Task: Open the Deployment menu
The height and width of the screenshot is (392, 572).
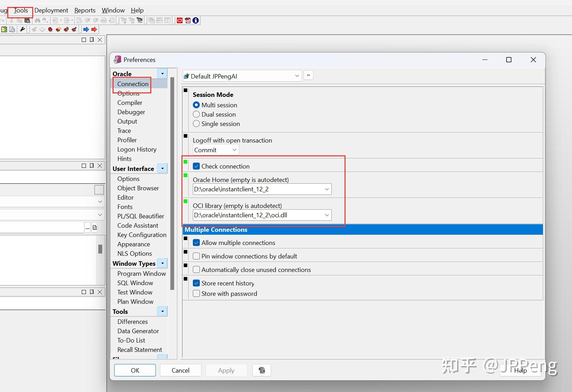Action: click(x=51, y=10)
